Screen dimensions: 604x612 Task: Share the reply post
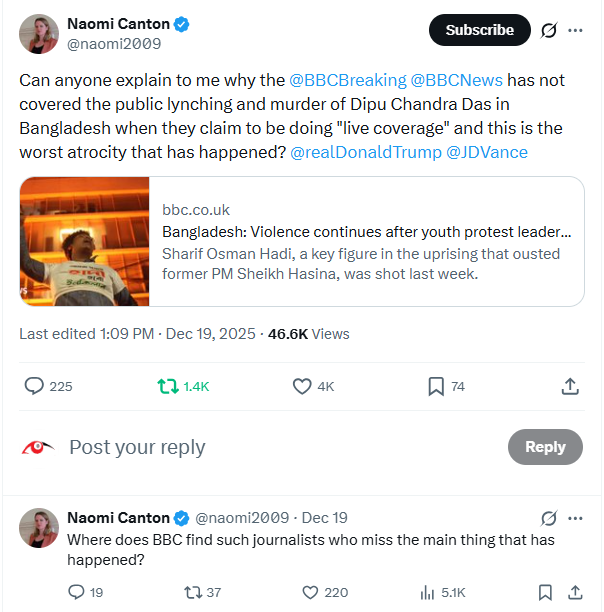[575, 592]
